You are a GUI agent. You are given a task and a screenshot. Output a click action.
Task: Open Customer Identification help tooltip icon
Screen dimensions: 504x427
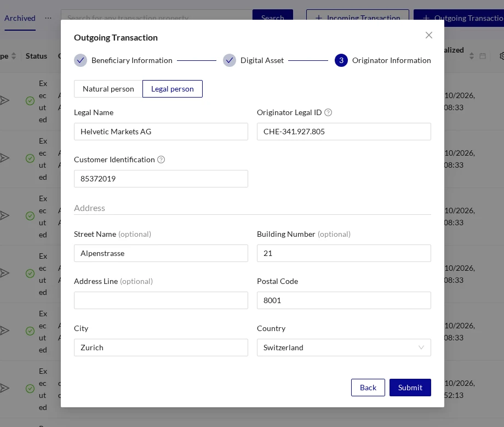(161, 160)
